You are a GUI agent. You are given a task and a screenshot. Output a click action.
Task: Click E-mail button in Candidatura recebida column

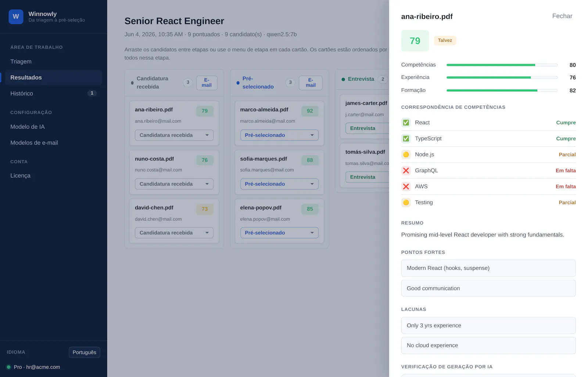[207, 83]
